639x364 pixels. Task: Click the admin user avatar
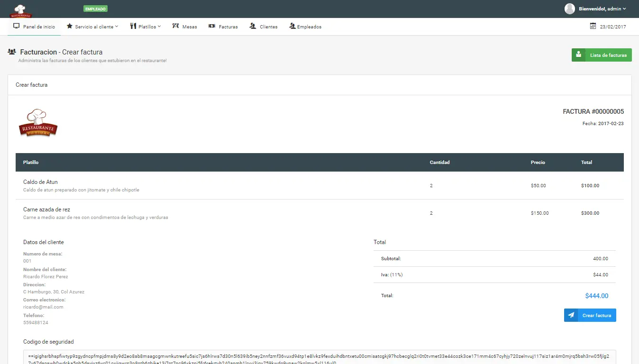pos(570,9)
